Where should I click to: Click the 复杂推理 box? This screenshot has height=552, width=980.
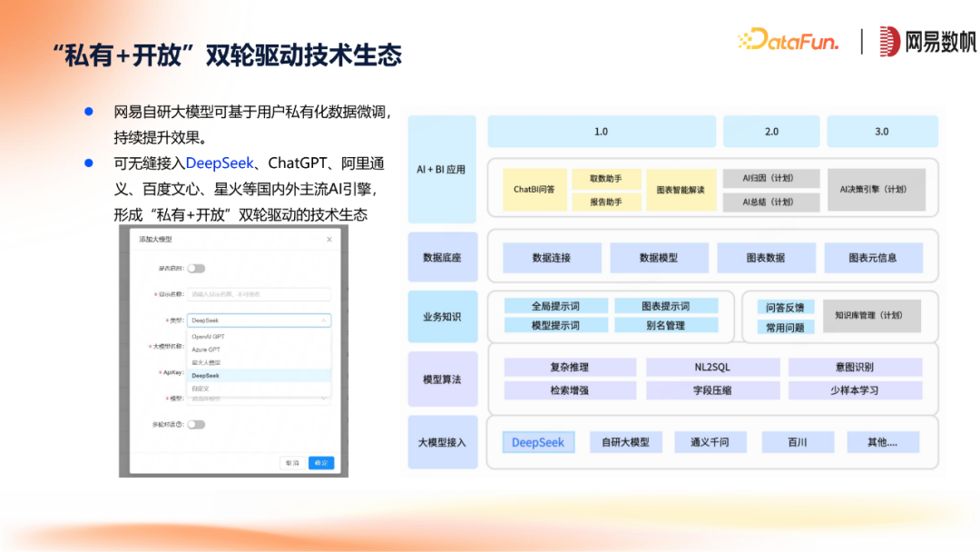click(570, 367)
